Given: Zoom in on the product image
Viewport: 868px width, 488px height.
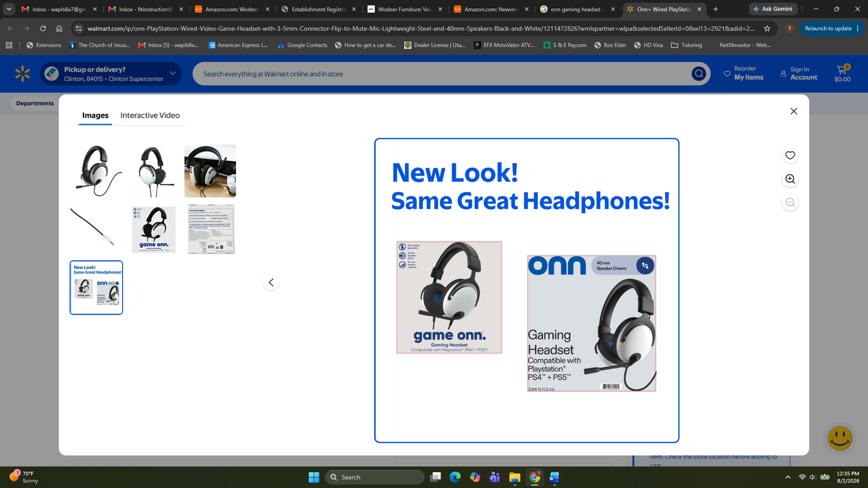Looking at the screenshot, I should coord(790,179).
